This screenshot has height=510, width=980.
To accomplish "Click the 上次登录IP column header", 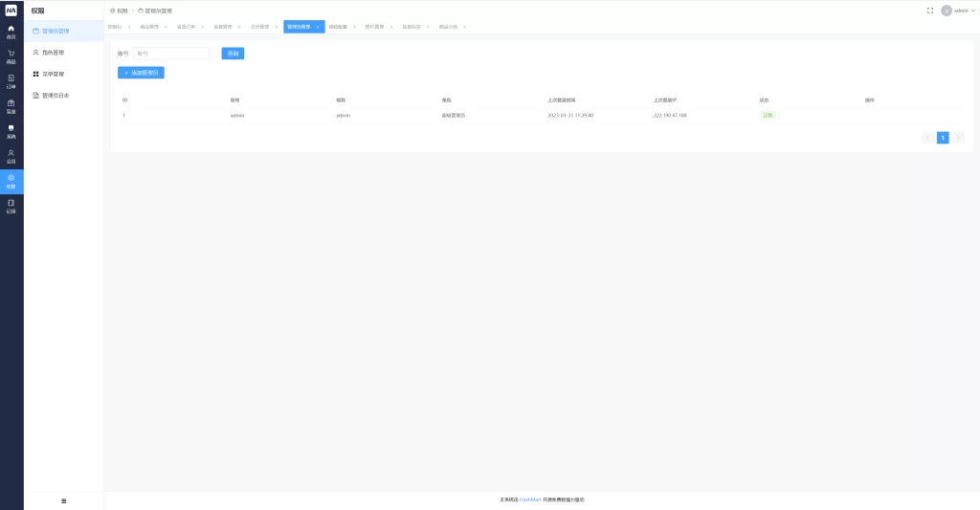I will (665, 100).
